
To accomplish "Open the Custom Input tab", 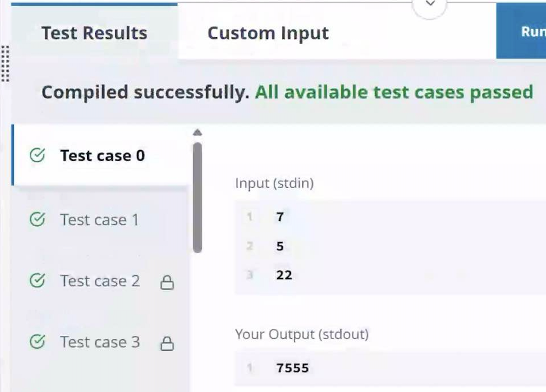I will [x=268, y=33].
